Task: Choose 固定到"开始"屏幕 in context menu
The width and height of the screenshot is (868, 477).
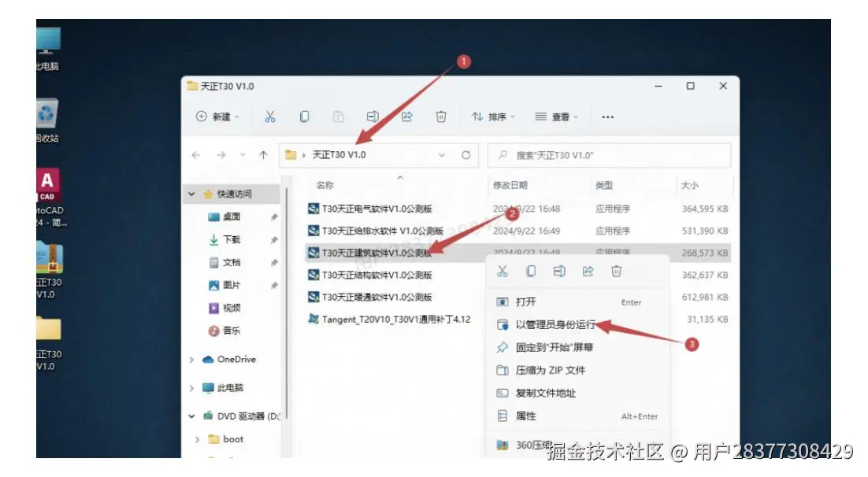Action: coord(577,347)
